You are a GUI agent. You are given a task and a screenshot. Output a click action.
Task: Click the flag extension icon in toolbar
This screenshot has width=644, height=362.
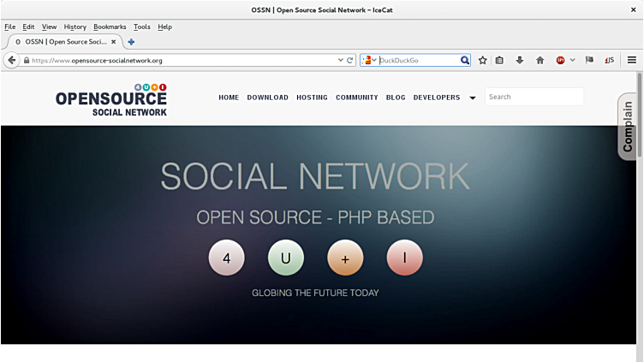tap(589, 60)
